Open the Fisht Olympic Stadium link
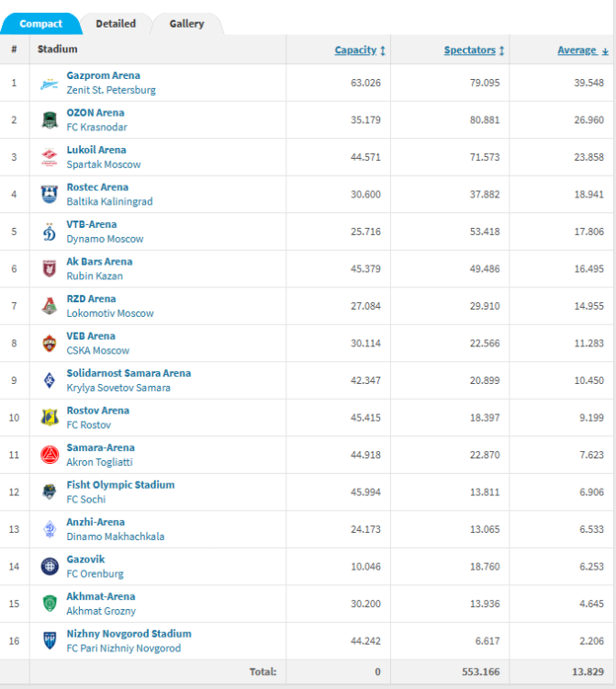Image resolution: width=616 pixels, height=689 pixels. tap(120, 484)
